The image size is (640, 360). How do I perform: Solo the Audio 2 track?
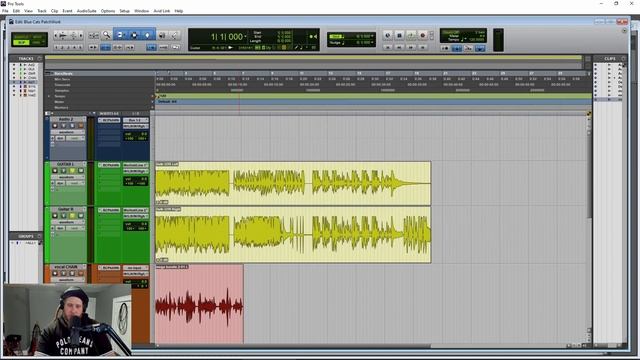click(72, 126)
